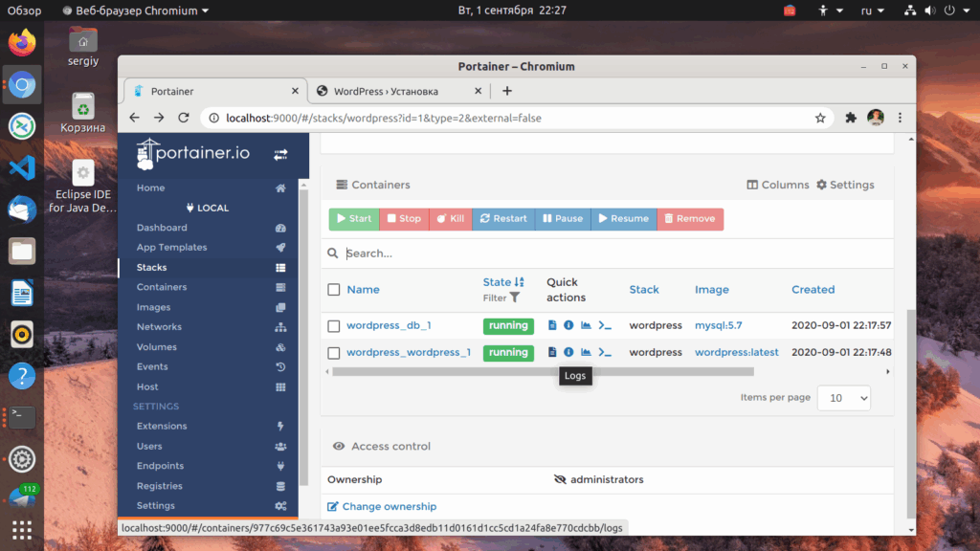This screenshot has width=980, height=551.
Task: Open Thunderbird mail from dock
Action: (22, 209)
